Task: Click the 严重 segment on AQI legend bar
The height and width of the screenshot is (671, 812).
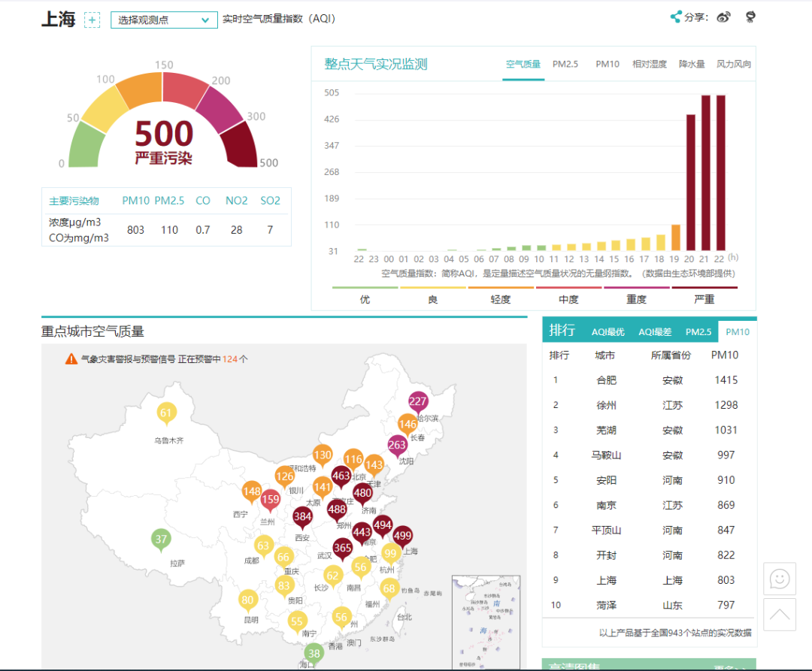Action: click(704, 294)
